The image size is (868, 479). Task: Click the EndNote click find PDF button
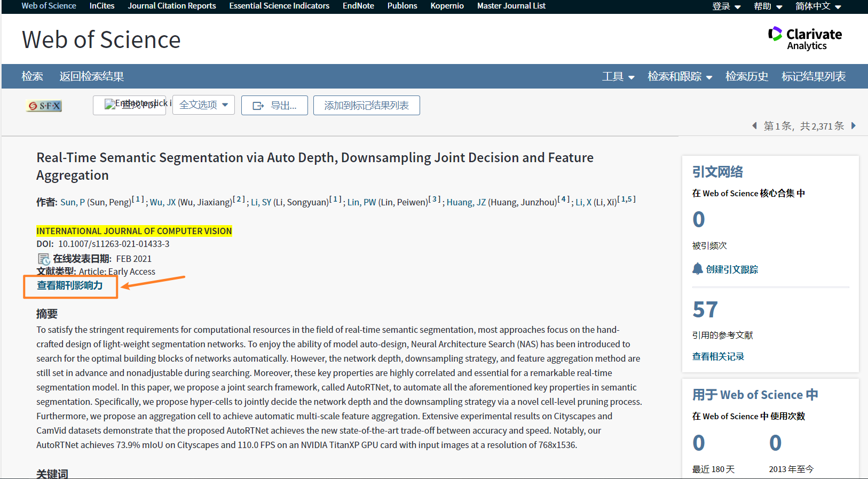click(x=129, y=105)
